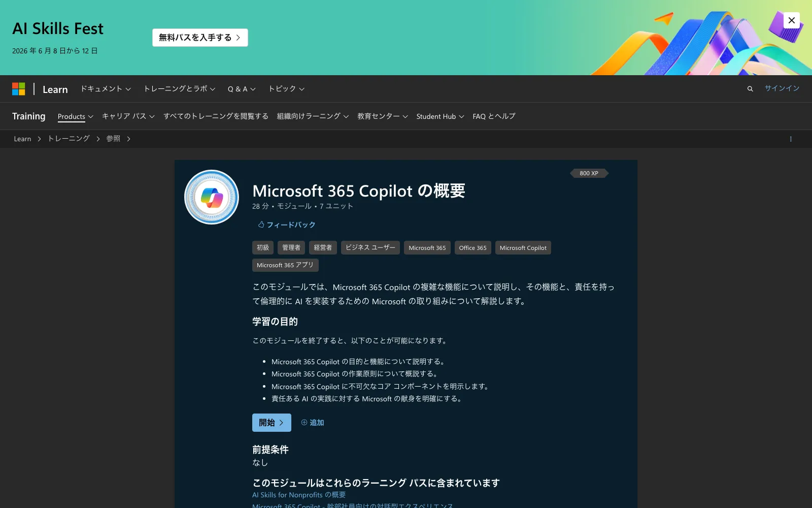Click the トレーニング breadcrumb
This screenshot has width=812, height=508.
tap(69, 139)
